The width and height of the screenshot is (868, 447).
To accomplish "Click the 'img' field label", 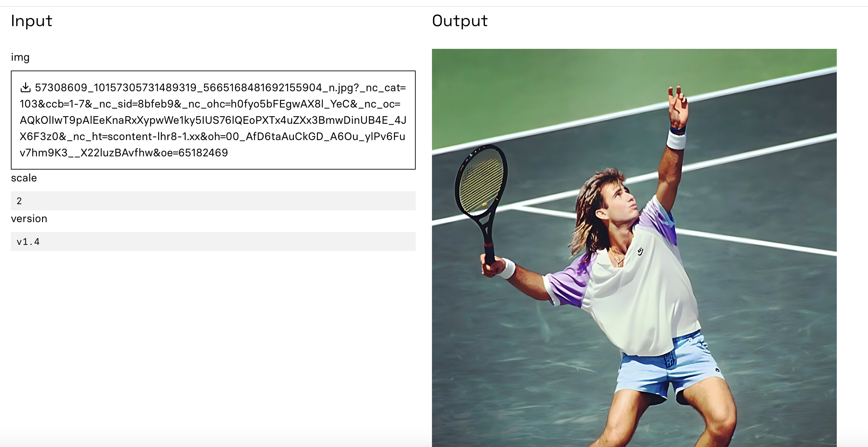I will 20,57.
